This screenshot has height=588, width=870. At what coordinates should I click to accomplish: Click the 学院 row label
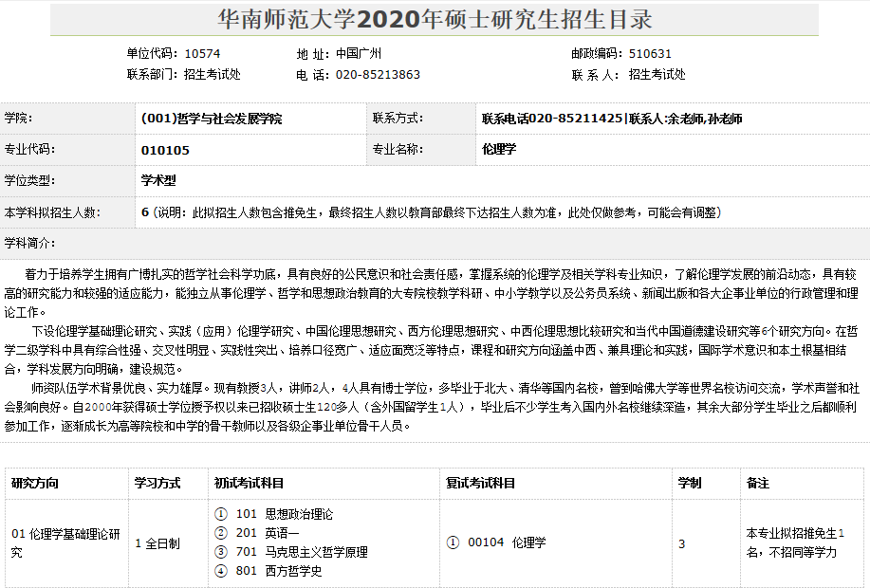pos(18,119)
